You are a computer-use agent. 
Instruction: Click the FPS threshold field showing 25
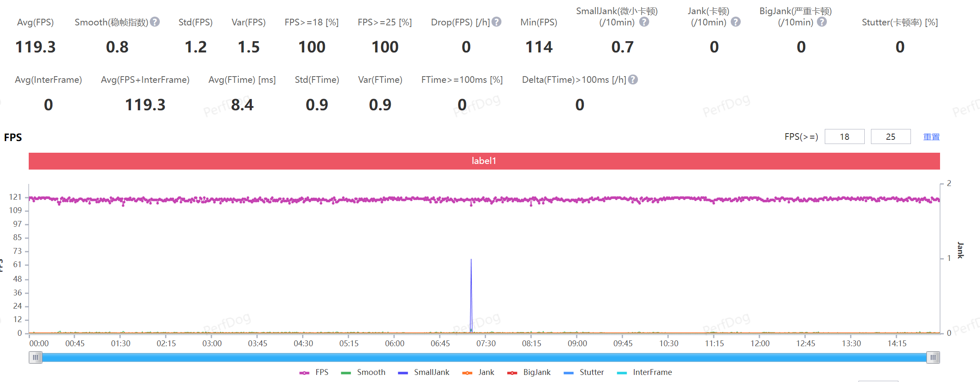point(891,137)
